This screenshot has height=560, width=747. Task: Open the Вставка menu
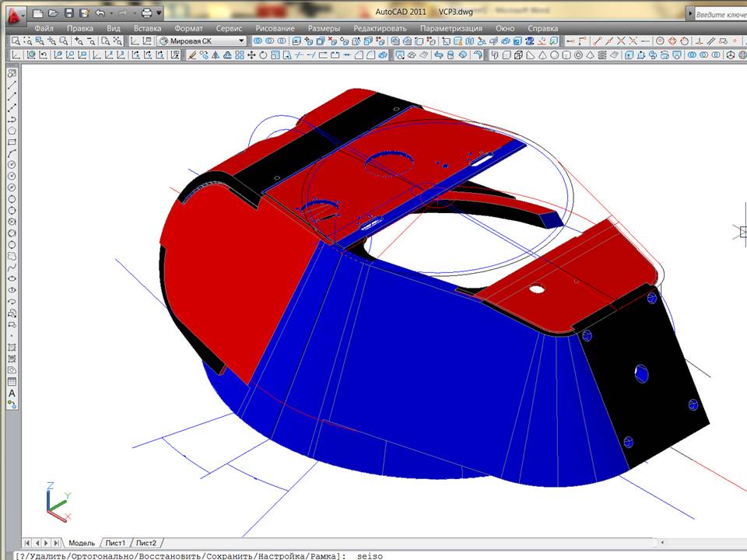147,28
